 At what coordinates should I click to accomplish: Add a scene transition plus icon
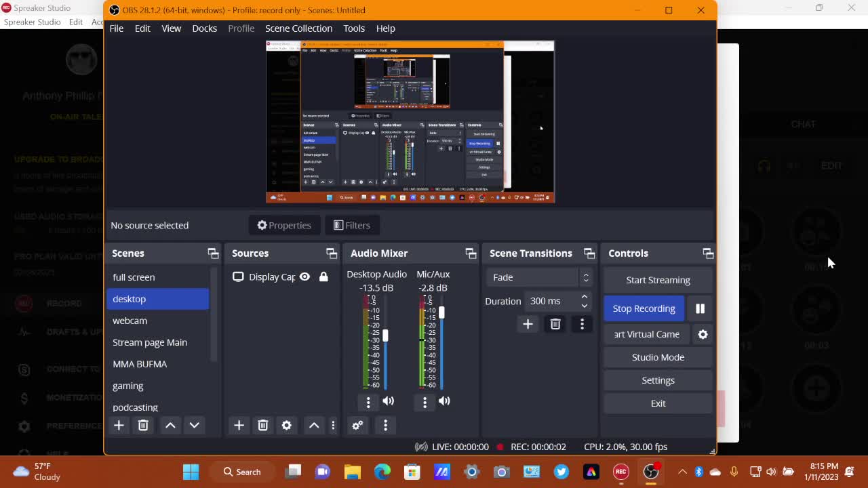pyautogui.click(x=528, y=324)
